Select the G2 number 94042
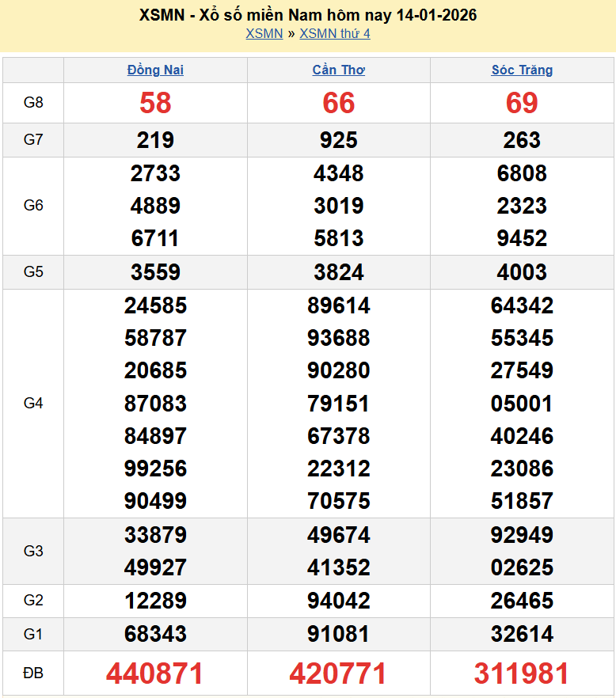Image resolution: width=616 pixels, height=698 pixels. click(x=338, y=601)
